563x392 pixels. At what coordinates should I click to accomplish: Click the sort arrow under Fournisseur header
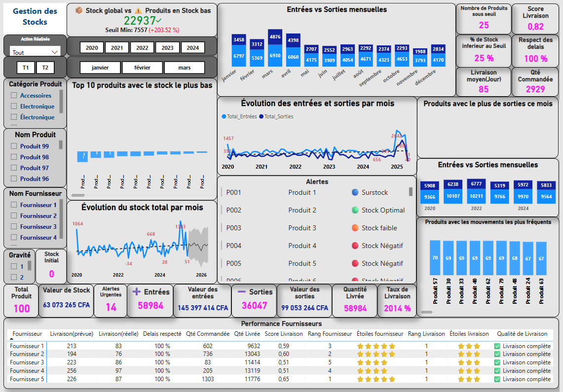11,339
